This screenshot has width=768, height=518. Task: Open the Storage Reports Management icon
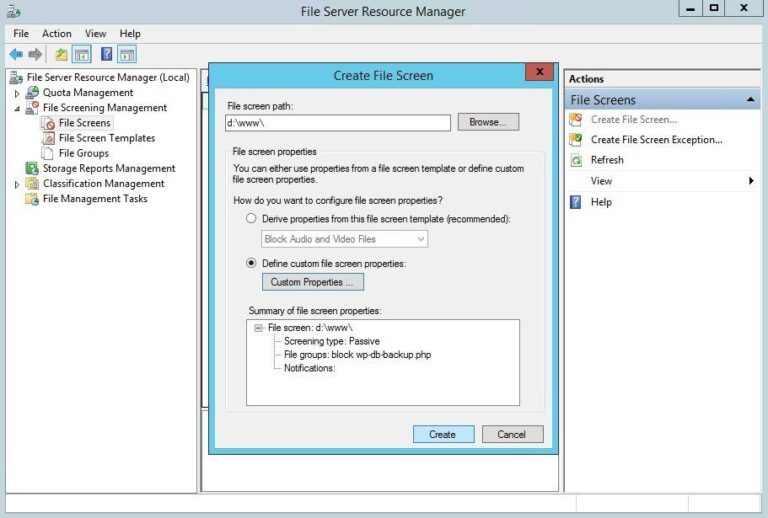32,168
